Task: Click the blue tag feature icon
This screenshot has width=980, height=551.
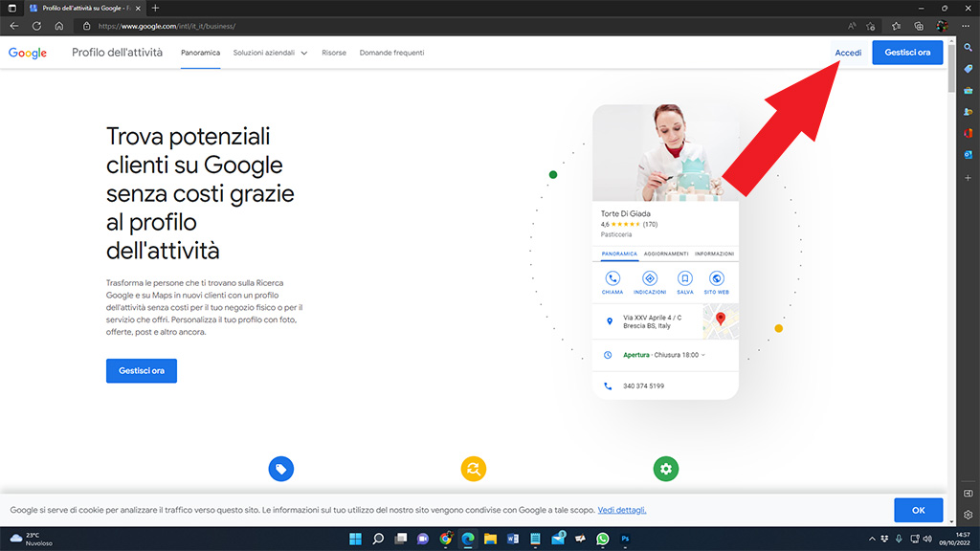Action: click(281, 469)
